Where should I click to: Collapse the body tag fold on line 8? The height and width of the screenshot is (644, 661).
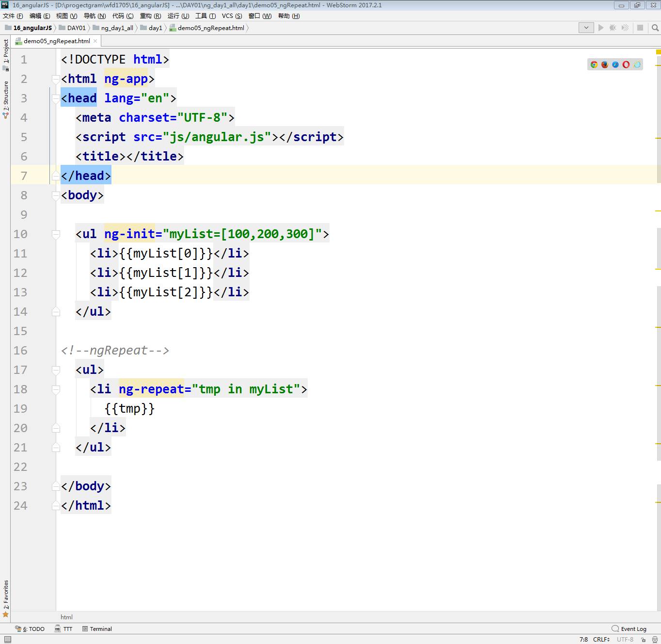pos(56,195)
